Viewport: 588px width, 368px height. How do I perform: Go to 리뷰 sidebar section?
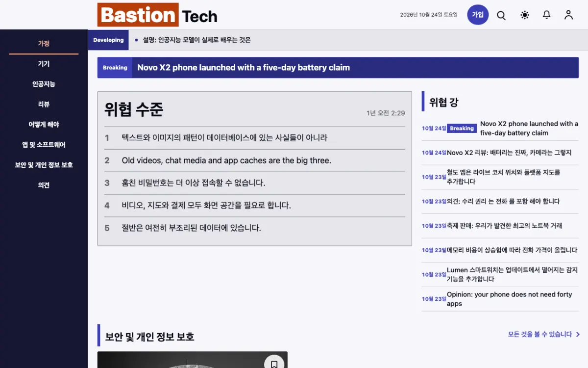point(44,104)
